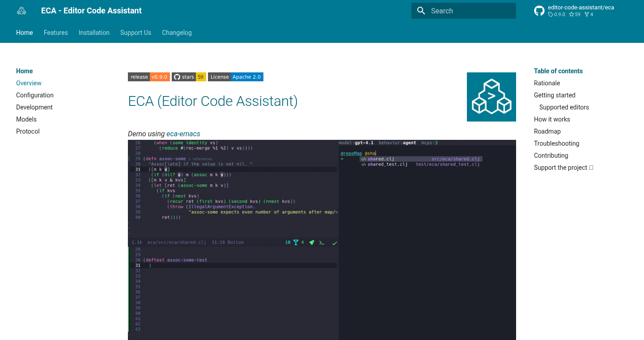This screenshot has width=644, height=340.
Task: Click eca/src/eca/shared.clj in modeline
Action: tap(177, 243)
